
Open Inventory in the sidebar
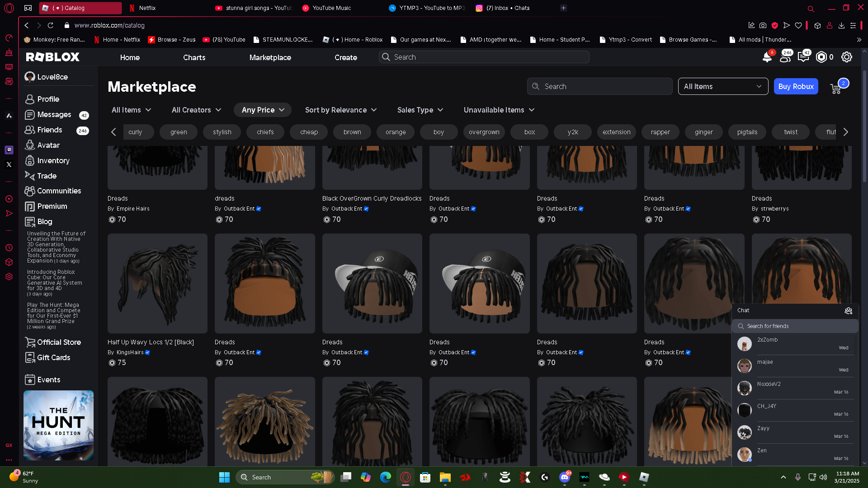[x=53, y=160]
